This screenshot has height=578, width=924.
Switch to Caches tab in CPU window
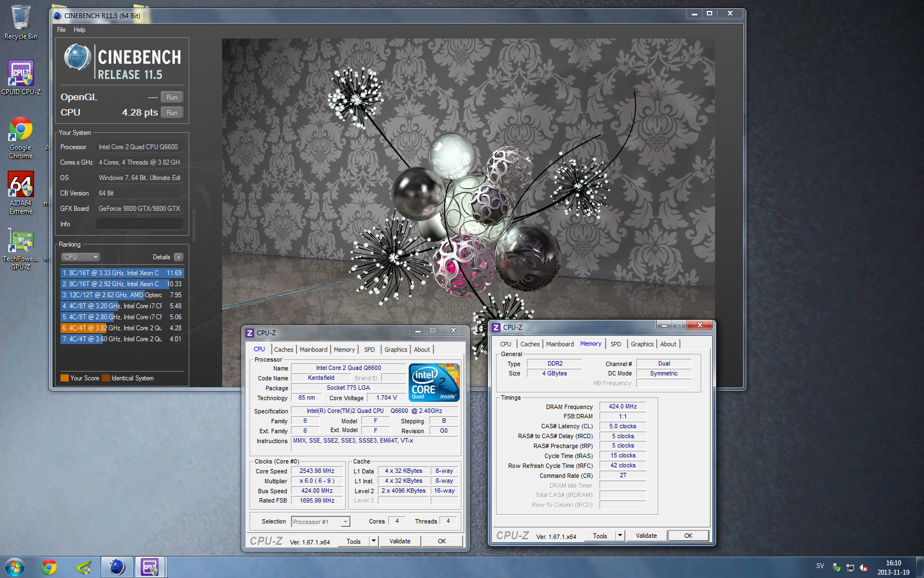tap(284, 350)
